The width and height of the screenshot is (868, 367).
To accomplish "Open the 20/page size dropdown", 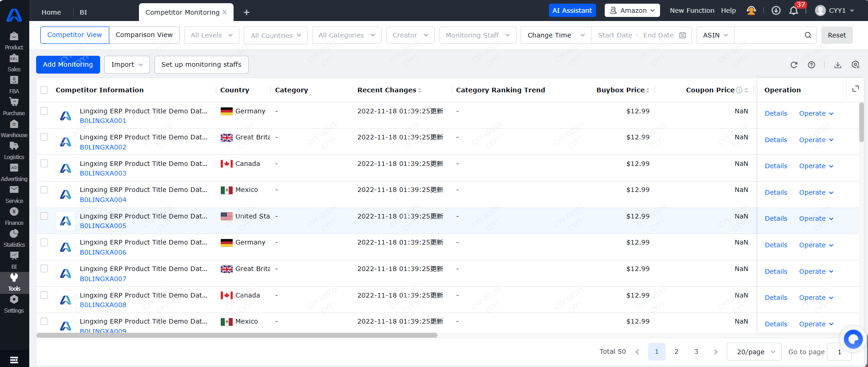I will [x=754, y=352].
